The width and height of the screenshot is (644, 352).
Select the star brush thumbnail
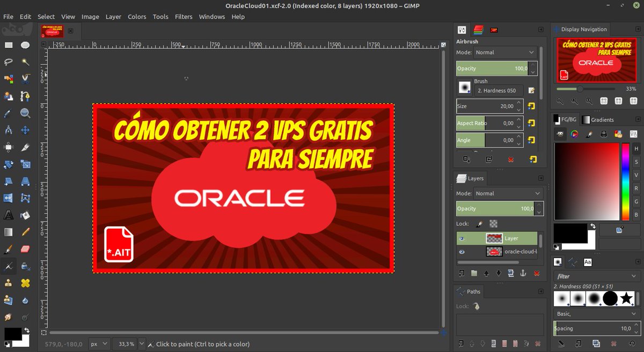click(626, 298)
